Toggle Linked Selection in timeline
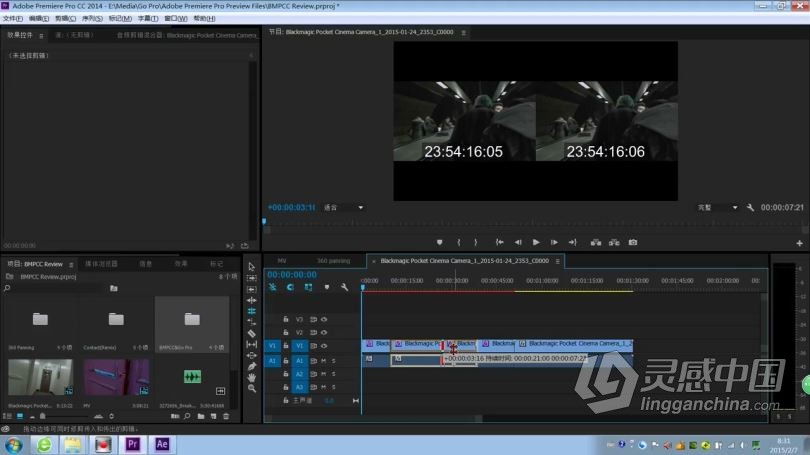The width and height of the screenshot is (810, 455). [308, 287]
